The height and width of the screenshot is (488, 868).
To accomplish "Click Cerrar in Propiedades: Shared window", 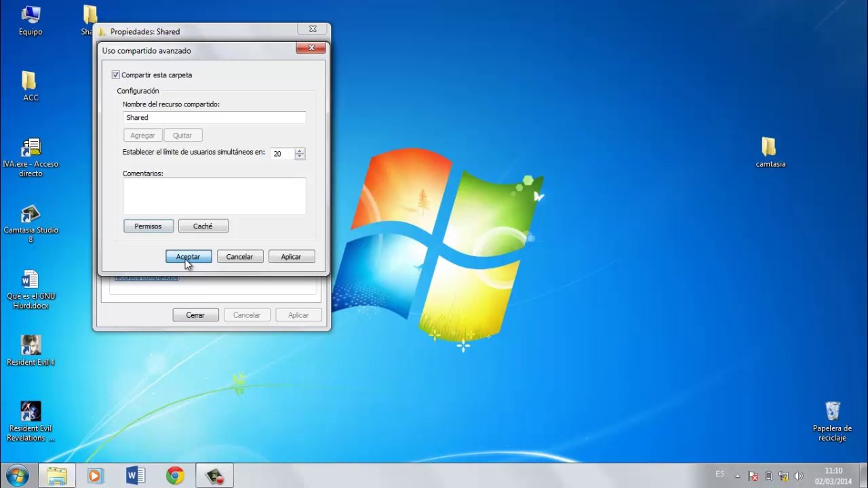I will (x=195, y=315).
